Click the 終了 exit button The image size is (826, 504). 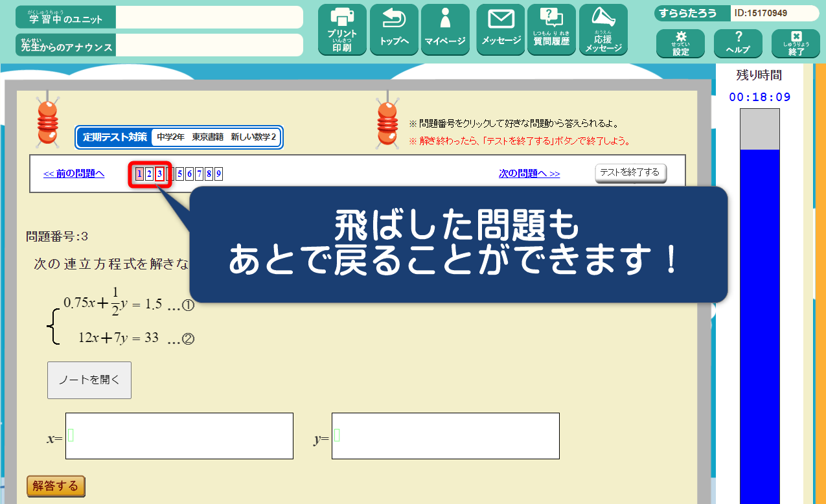click(796, 43)
